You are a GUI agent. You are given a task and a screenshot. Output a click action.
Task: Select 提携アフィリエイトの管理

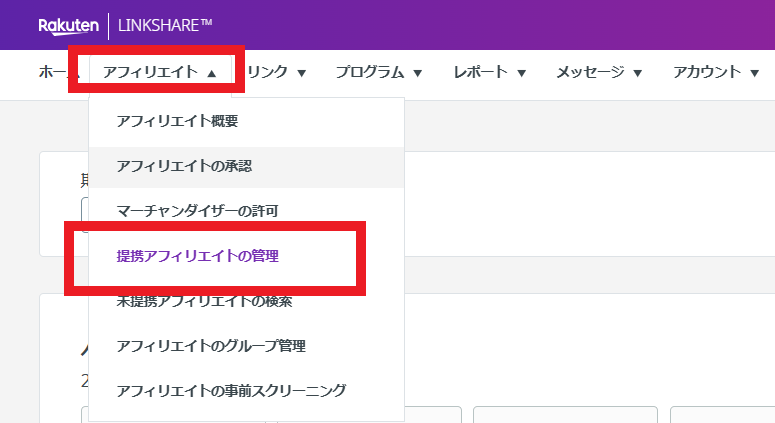pyautogui.click(x=197, y=256)
